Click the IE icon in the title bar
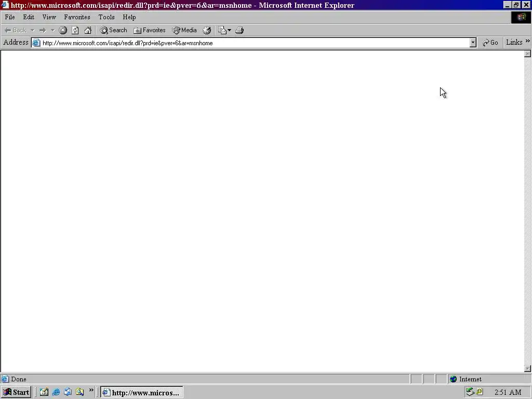 click(5, 5)
